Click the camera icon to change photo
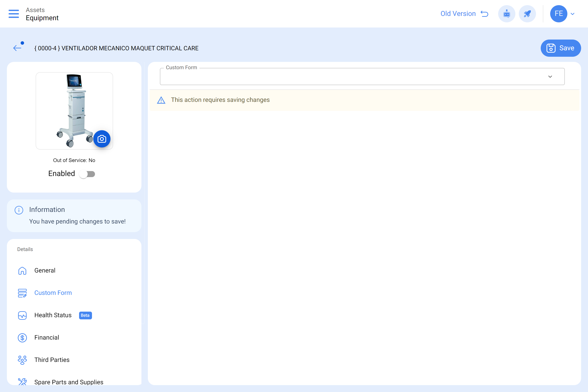 (102, 139)
